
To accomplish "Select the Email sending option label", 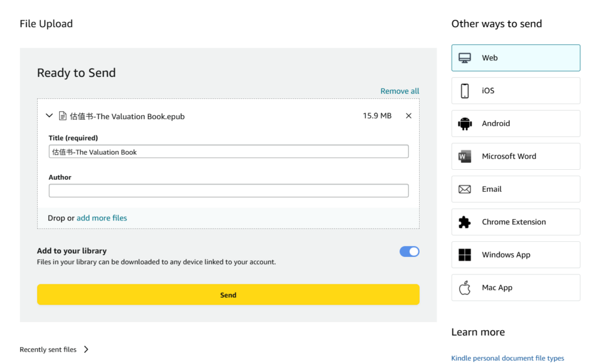I will 492,189.
